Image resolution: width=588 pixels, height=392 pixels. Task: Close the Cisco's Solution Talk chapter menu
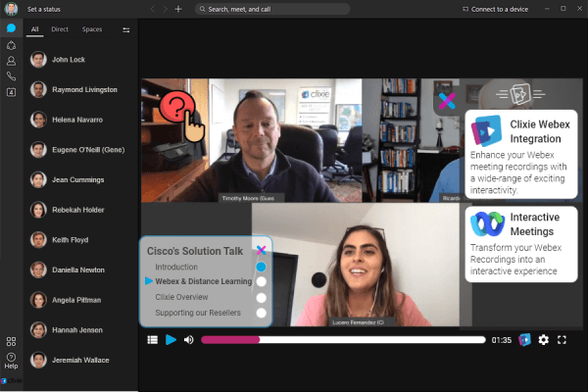click(261, 250)
